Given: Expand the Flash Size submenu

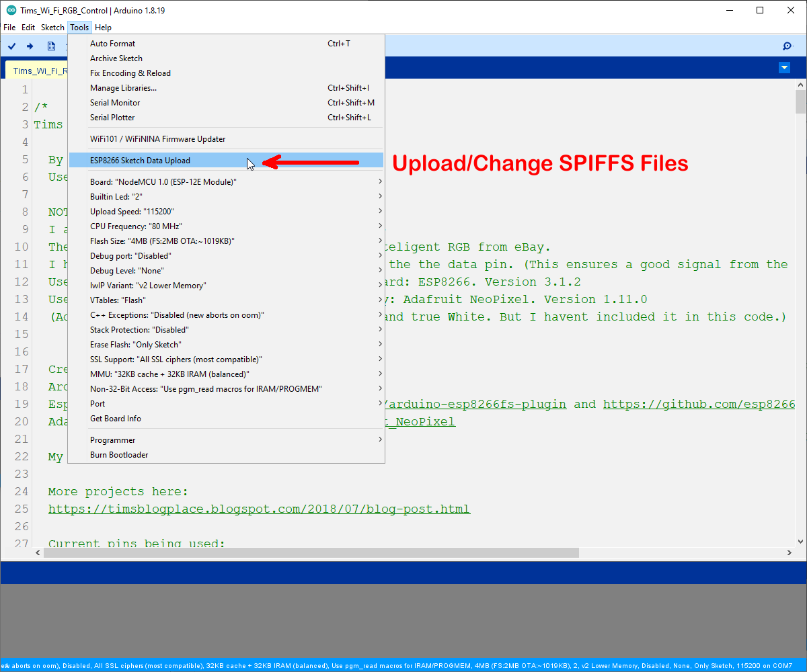Looking at the screenshot, I should pyautogui.click(x=226, y=241).
